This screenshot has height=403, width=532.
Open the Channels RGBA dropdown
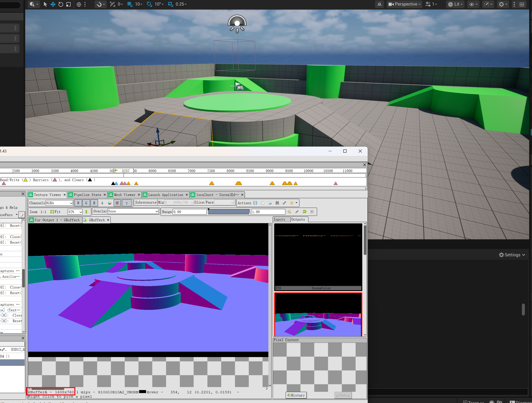pyautogui.click(x=59, y=203)
